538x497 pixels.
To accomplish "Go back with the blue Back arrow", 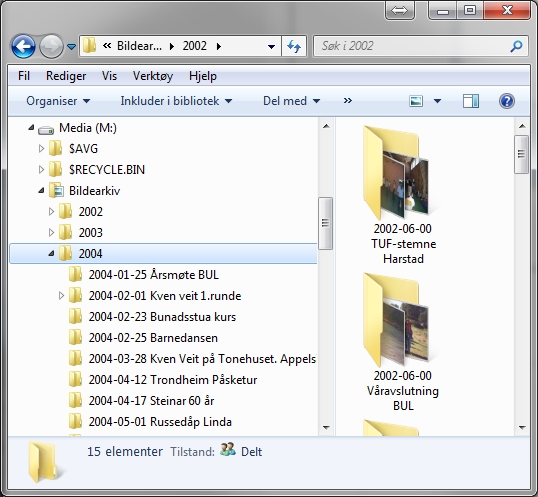I will [23, 46].
